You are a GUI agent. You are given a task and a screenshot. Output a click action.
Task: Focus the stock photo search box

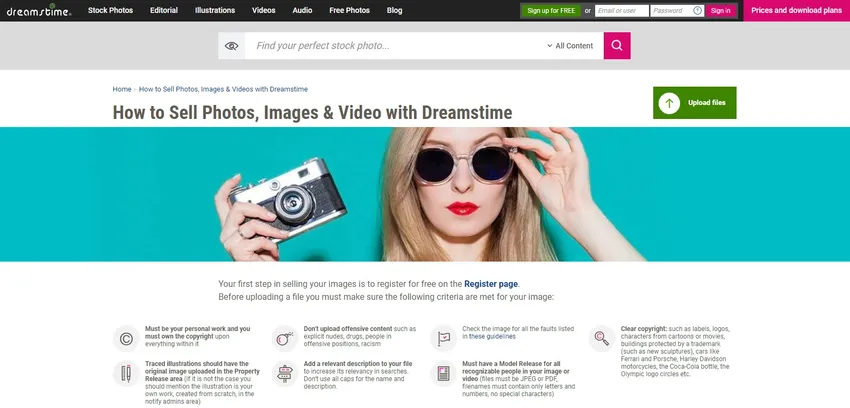click(x=396, y=46)
